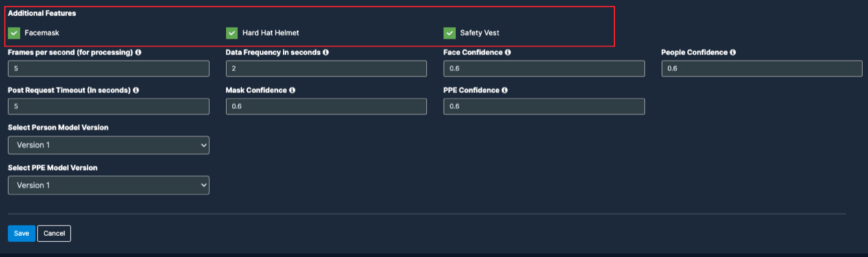Click the PPE Confidence input field
868x257 pixels.
point(544,107)
